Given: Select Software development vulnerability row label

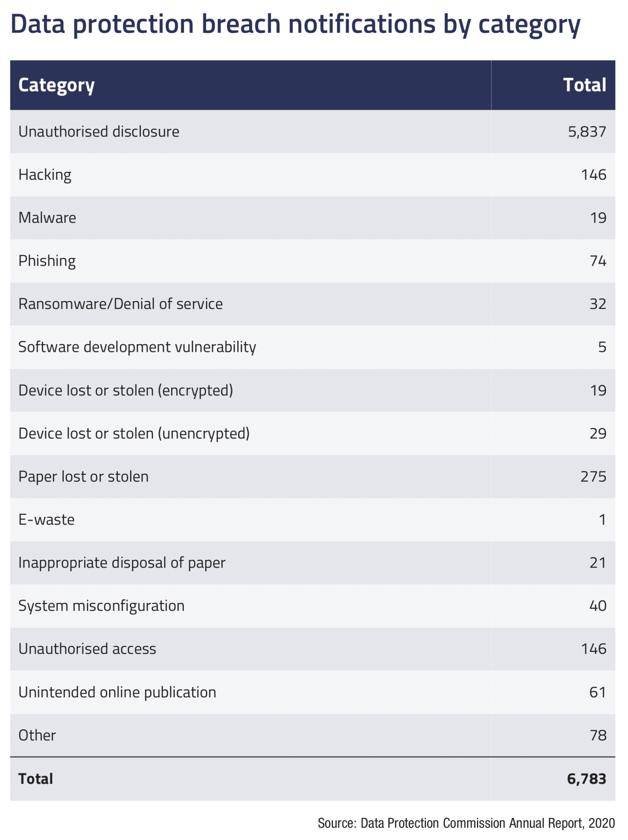Looking at the screenshot, I should 137,347.
